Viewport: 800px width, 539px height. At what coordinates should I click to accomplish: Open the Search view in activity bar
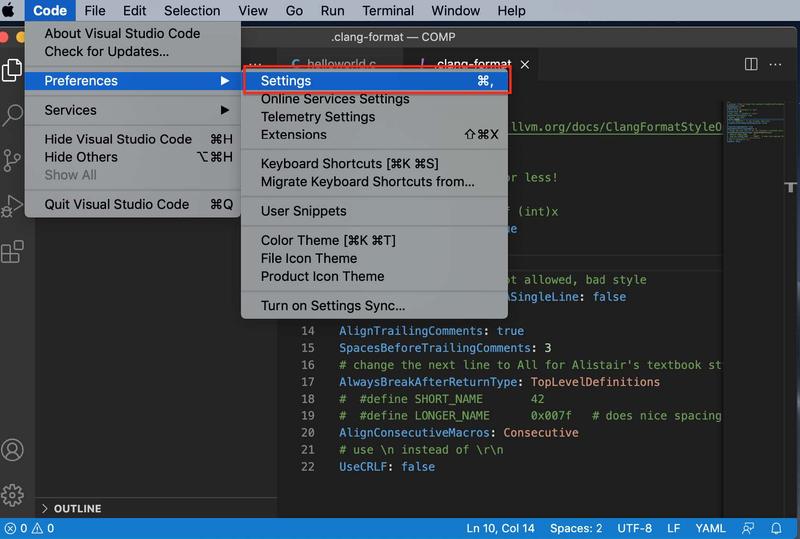[x=12, y=115]
